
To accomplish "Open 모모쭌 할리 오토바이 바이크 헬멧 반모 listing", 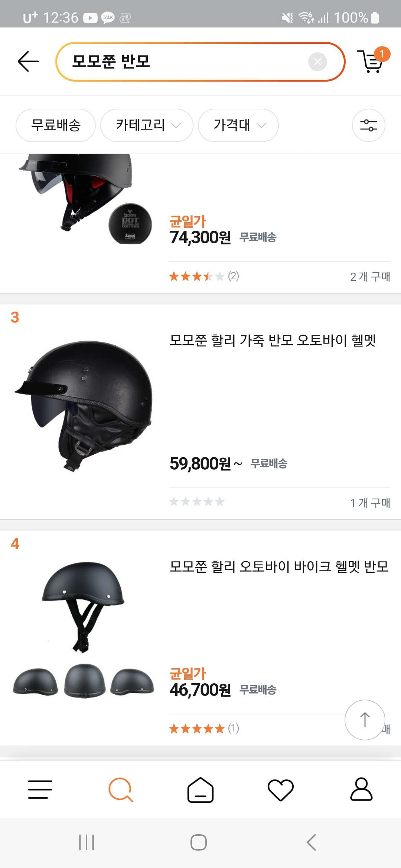I will 278,566.
